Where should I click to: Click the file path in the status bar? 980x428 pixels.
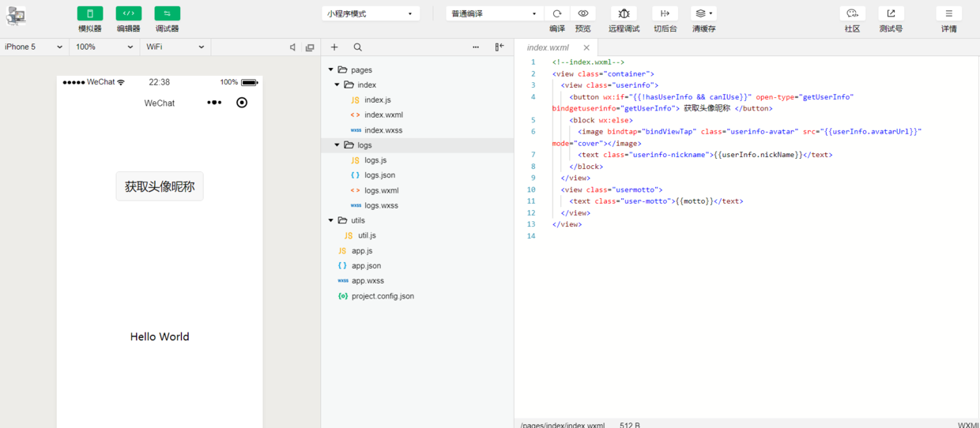tap(563, 425)
